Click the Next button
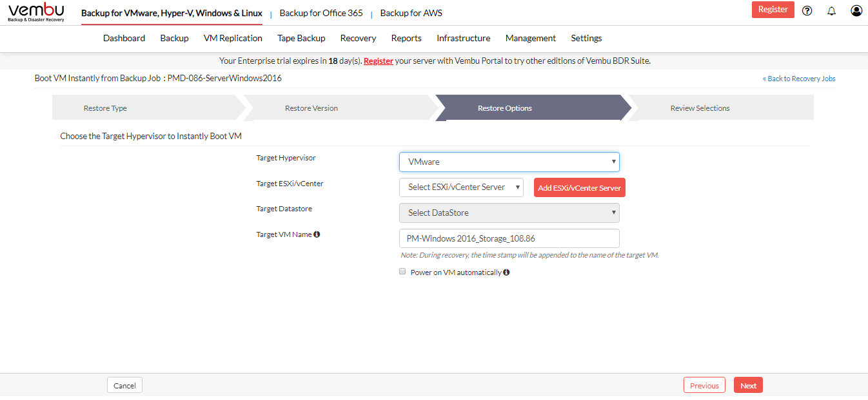 click(x=748, y=385)
